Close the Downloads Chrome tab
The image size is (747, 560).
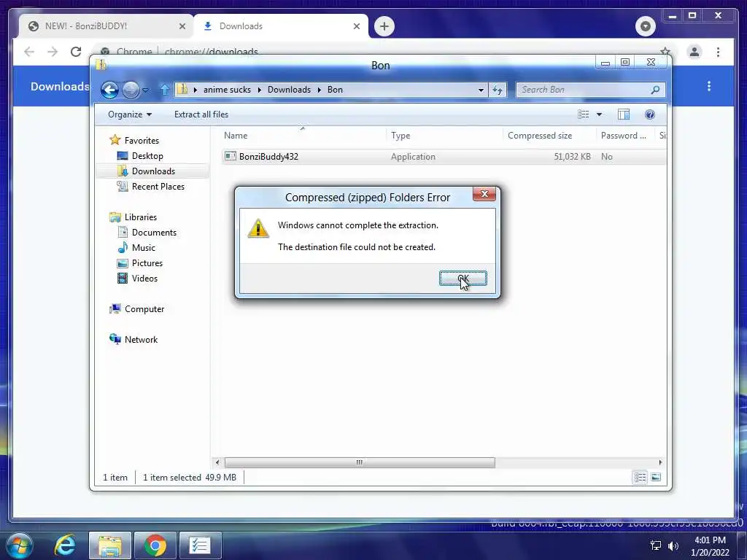356,26
